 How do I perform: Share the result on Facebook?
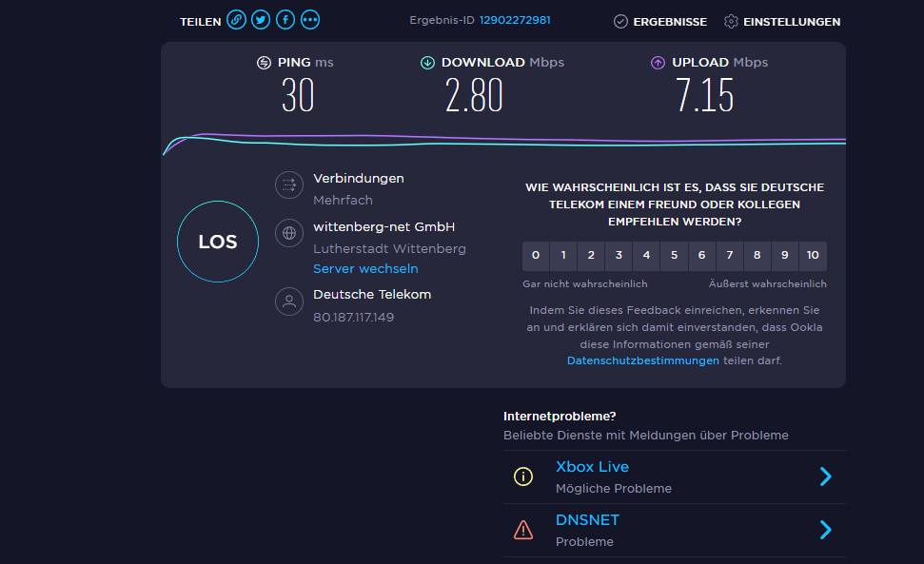point(285,20)
